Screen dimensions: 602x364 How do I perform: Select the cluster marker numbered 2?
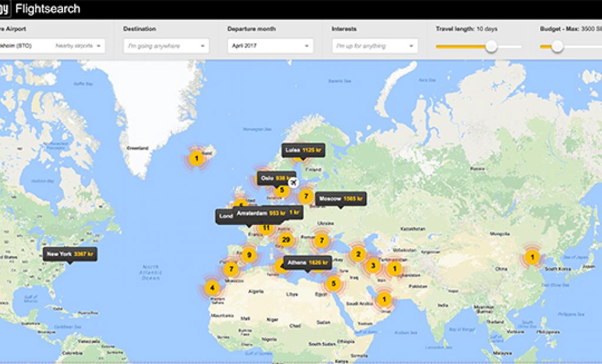[357, 254]
